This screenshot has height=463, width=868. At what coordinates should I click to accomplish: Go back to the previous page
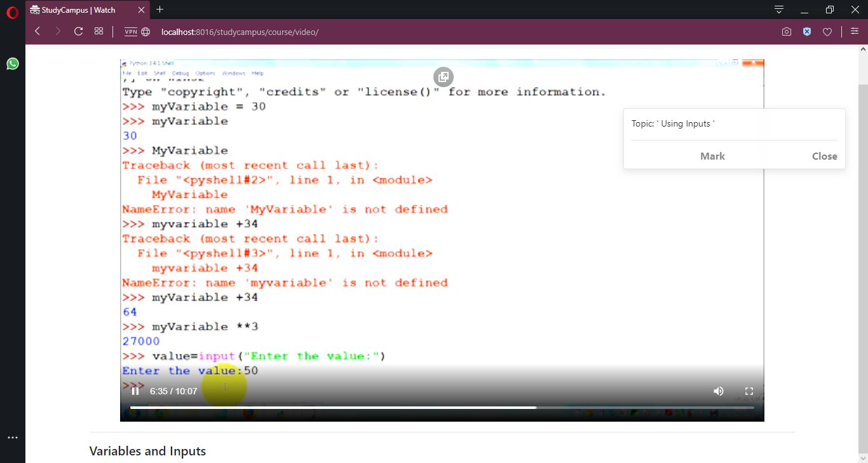(x=37, y=31)
